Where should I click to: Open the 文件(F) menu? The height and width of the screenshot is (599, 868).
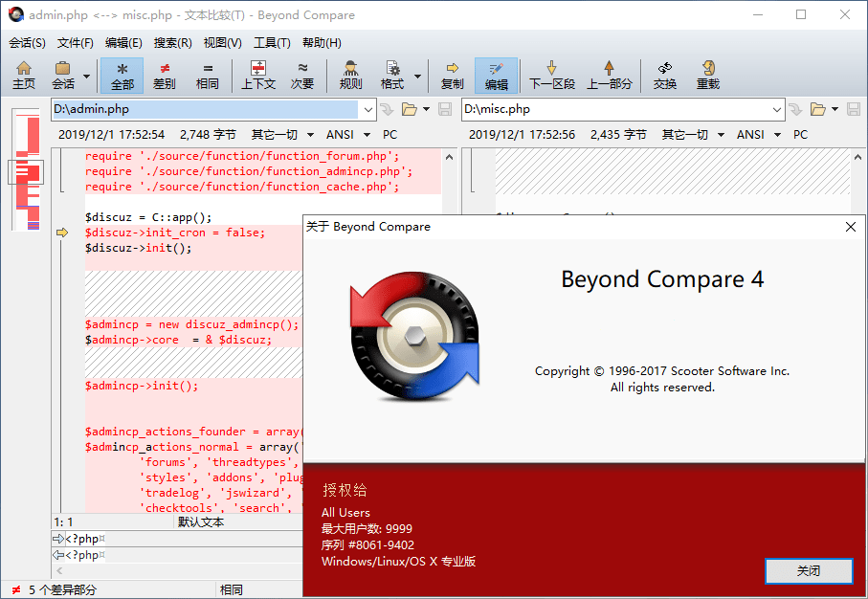[x=76, y=43]
